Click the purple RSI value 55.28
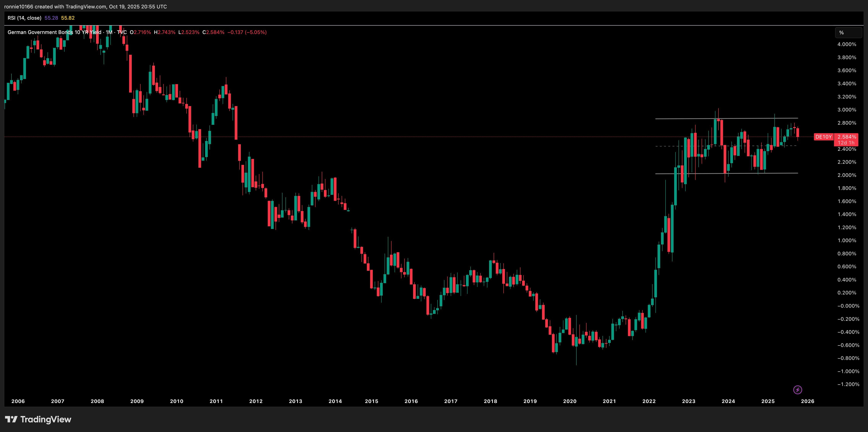This screenshot has height=432, width=868. (x=51, y=18)
